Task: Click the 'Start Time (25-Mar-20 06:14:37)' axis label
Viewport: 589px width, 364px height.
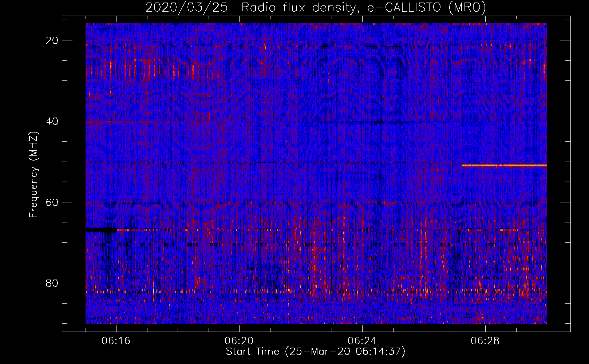Action: pyautogui.click(x=316, y=352)
